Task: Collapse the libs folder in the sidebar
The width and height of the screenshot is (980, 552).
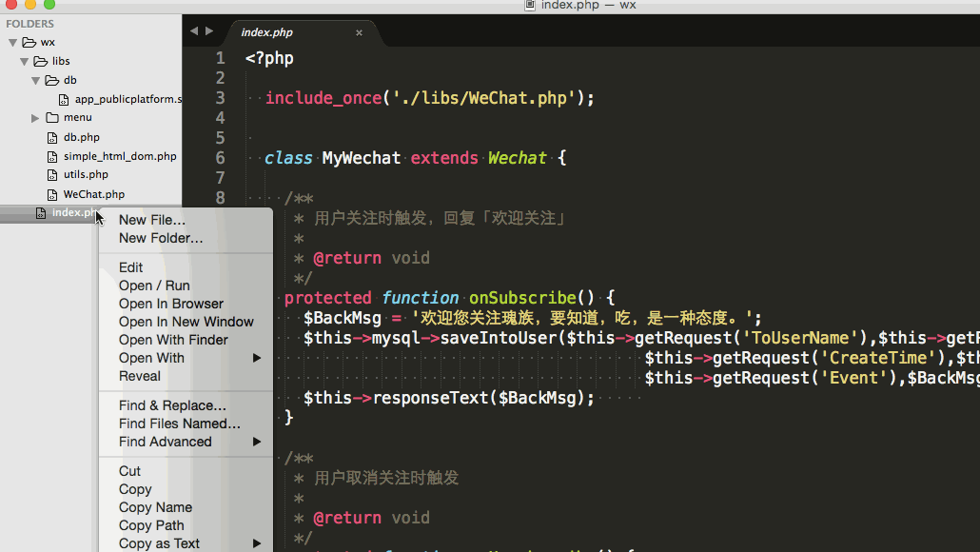Action: 23,61
